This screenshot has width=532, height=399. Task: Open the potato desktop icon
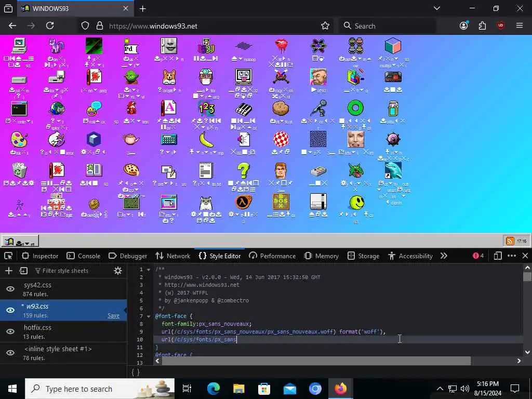(x=281, y=109)
